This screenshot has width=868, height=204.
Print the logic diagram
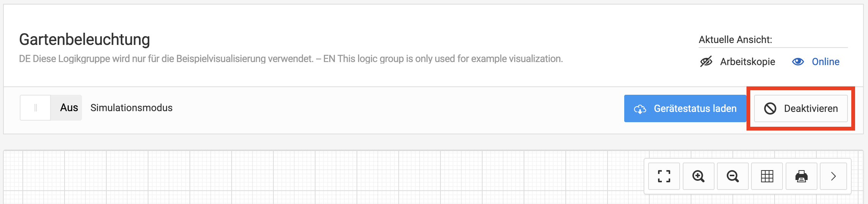[x=801, y=176]
